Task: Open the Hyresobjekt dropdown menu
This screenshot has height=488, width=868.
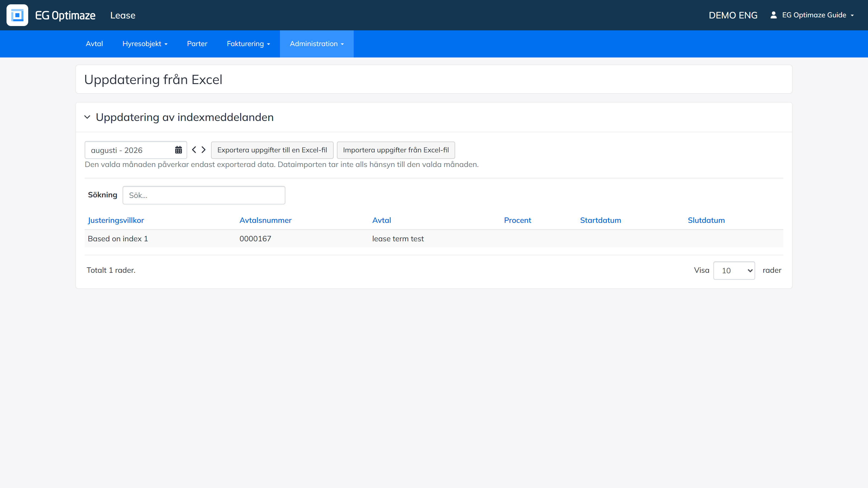Action: 145,44
